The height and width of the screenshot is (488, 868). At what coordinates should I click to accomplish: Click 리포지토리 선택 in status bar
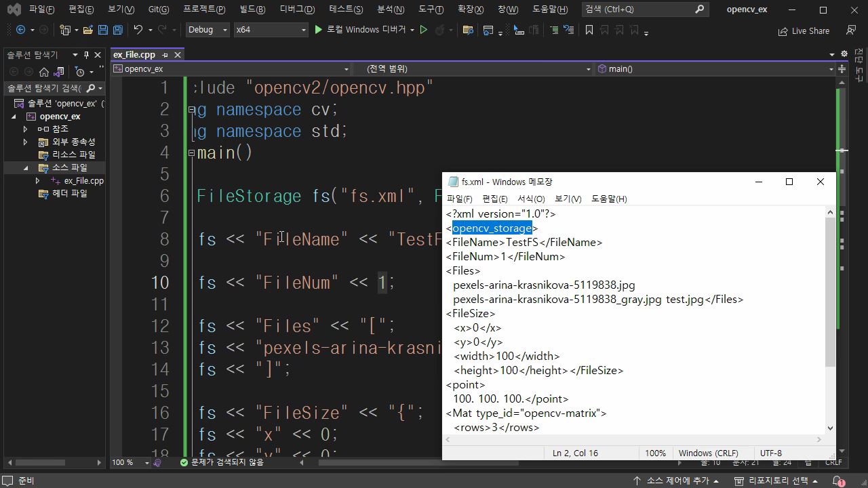coord(778,481)
